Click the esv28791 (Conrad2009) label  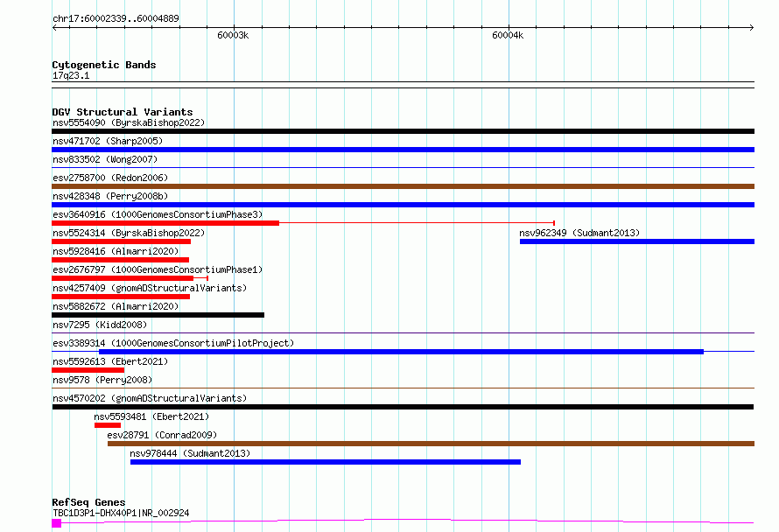point(162,435)
